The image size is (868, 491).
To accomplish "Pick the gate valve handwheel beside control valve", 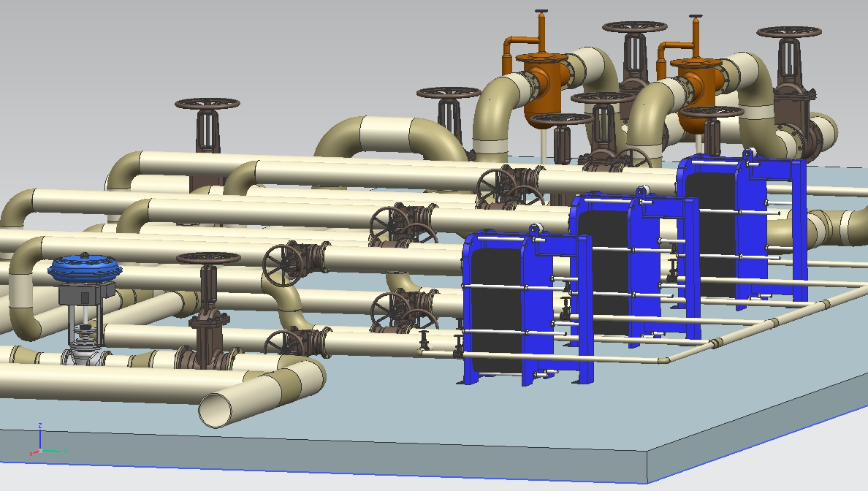I will 208,259.
